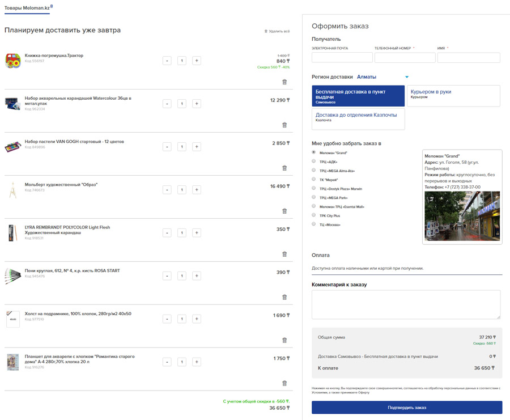Screen dimensions: 510x420
Task: Choose pickup at Меломан ТРЦ «Esentai Mall»
Action: 313,206
